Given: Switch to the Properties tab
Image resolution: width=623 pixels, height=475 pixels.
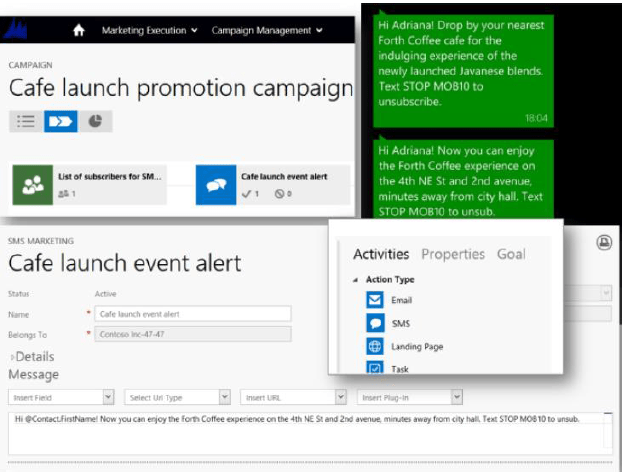Looking at the screenshot, I should coord(453,254).
